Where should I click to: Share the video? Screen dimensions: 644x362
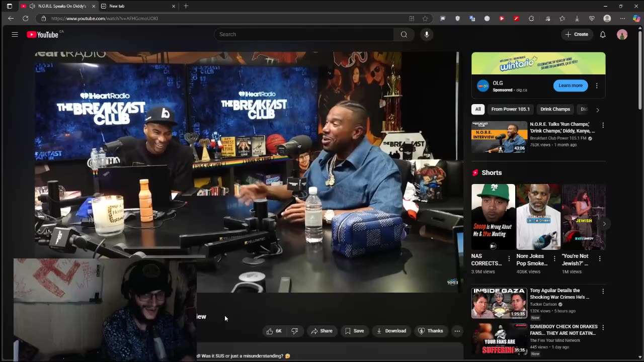[x=321, y=331]
